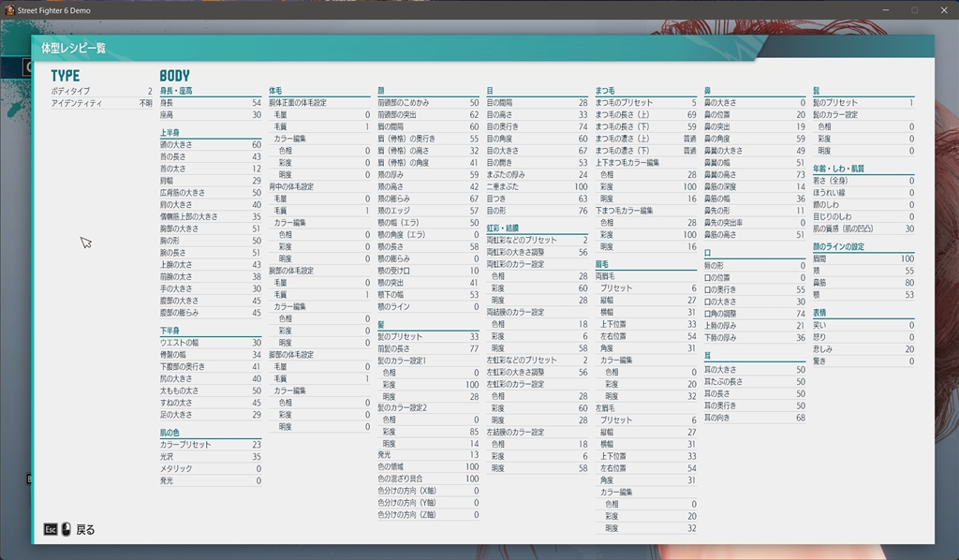Select the 目つき row
The width and height of the screenshot is (959, 560).
click(x=537, y=199)
